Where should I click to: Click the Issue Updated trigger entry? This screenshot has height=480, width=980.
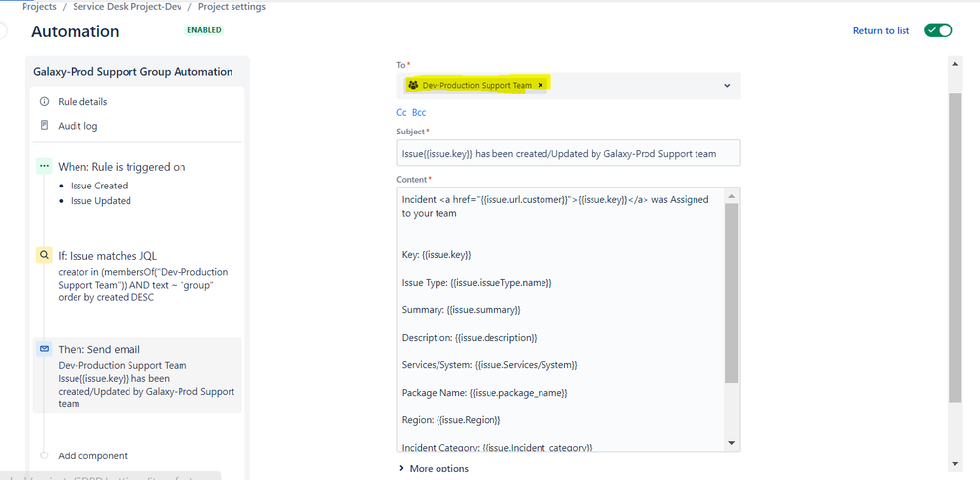[101, 201]
